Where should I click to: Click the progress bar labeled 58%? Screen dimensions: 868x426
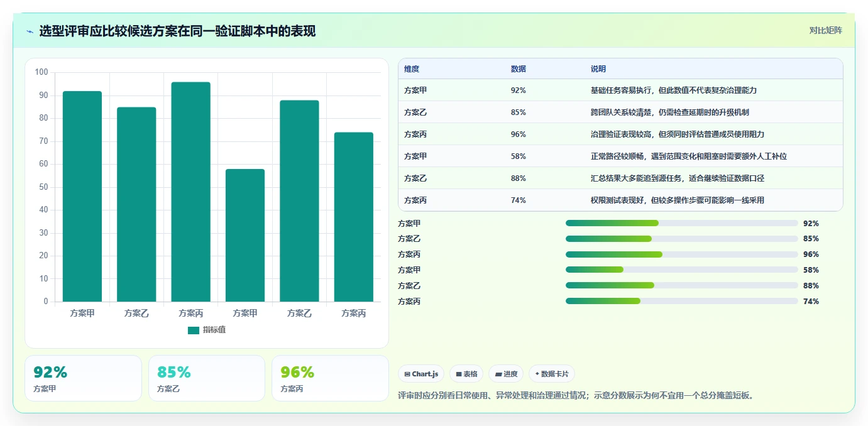(682, 270)
